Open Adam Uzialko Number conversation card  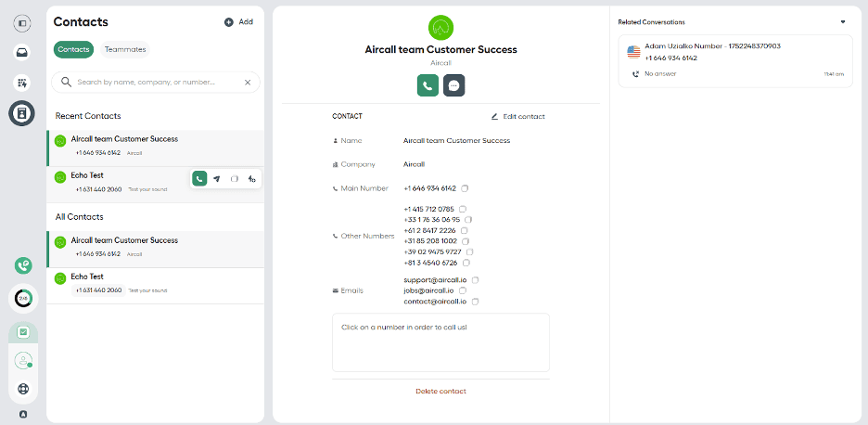pyautogui.click(x=734, y=60)
